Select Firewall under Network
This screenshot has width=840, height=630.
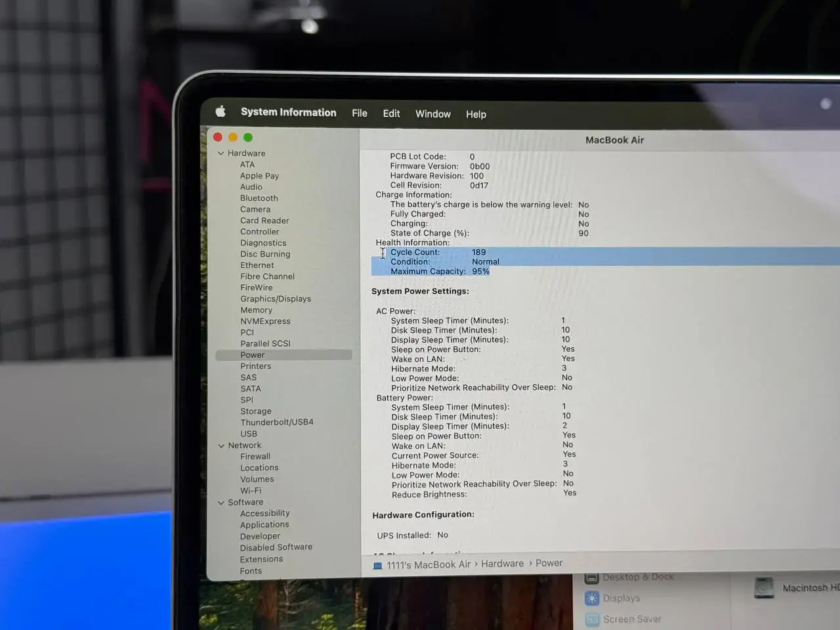pyautogui.click(x=255, y=457)
